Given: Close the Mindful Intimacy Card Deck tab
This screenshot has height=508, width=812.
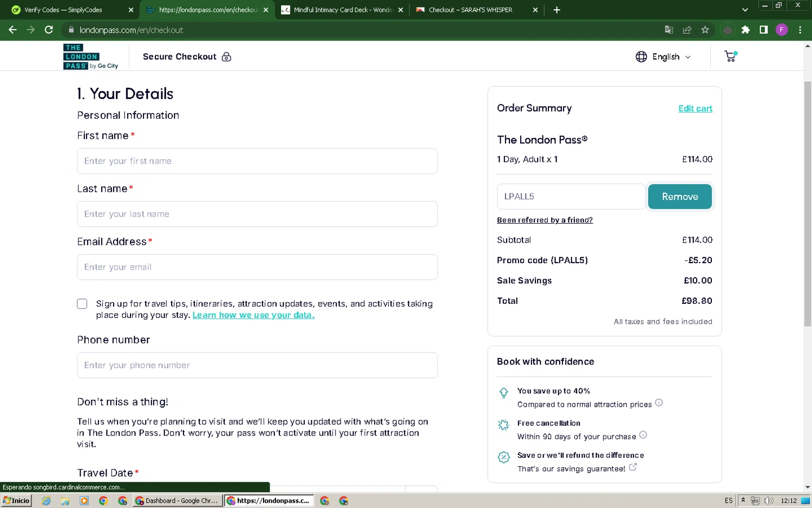Looking at the screenshot, I should (x=401, y=10).
